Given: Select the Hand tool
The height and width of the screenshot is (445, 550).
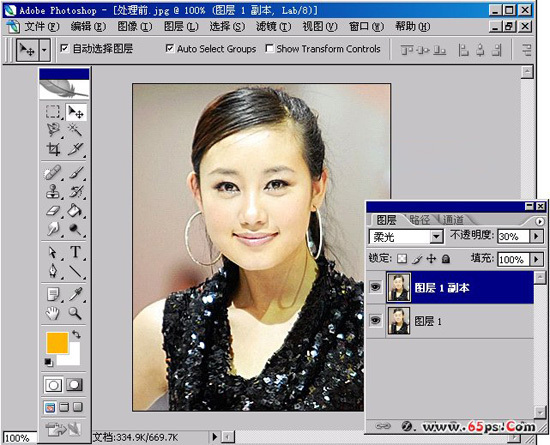Looking at the screenshot, I should [53, 313].
